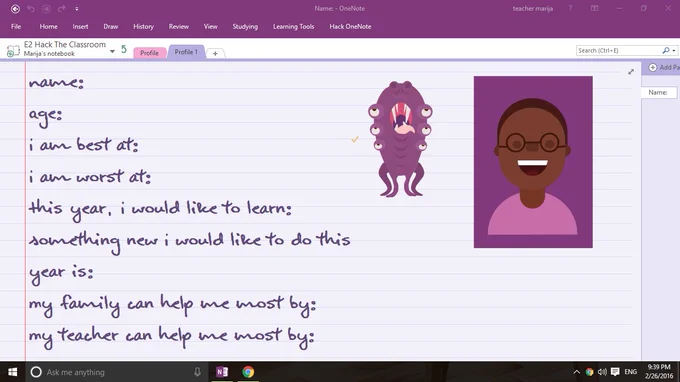The height and width of the screenshot is (382, 680).
Task: Click the handwritten 'age:' text line
Action: 46,115
